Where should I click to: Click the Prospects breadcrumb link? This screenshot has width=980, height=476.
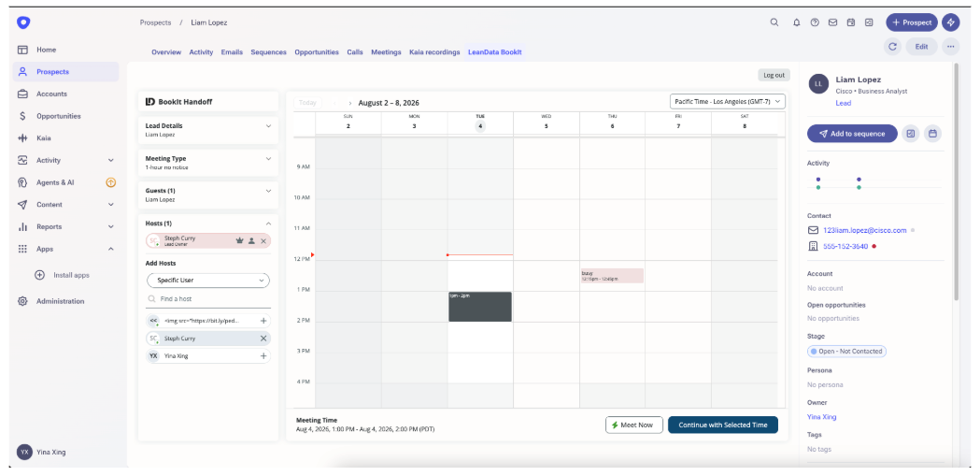tap(156, 22)
